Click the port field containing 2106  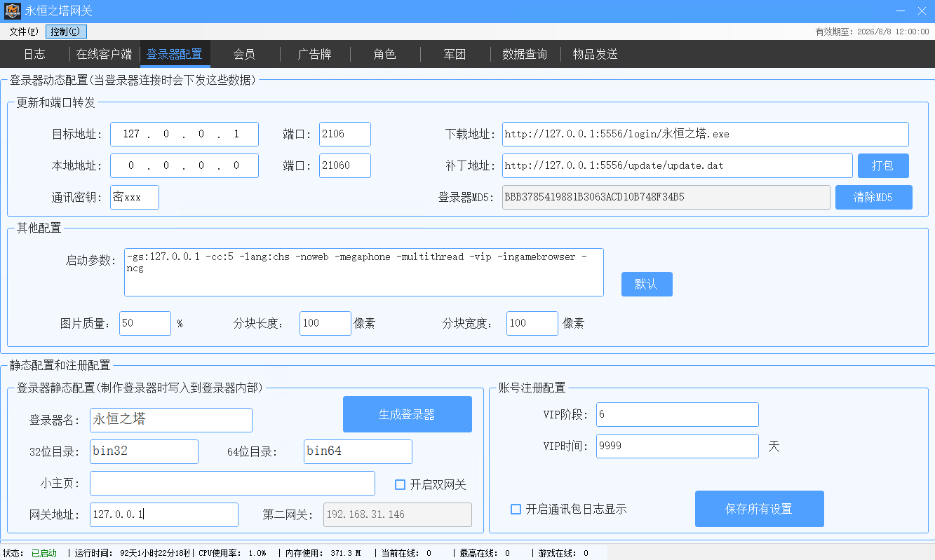pyautogui.click(x=345, y=134)
